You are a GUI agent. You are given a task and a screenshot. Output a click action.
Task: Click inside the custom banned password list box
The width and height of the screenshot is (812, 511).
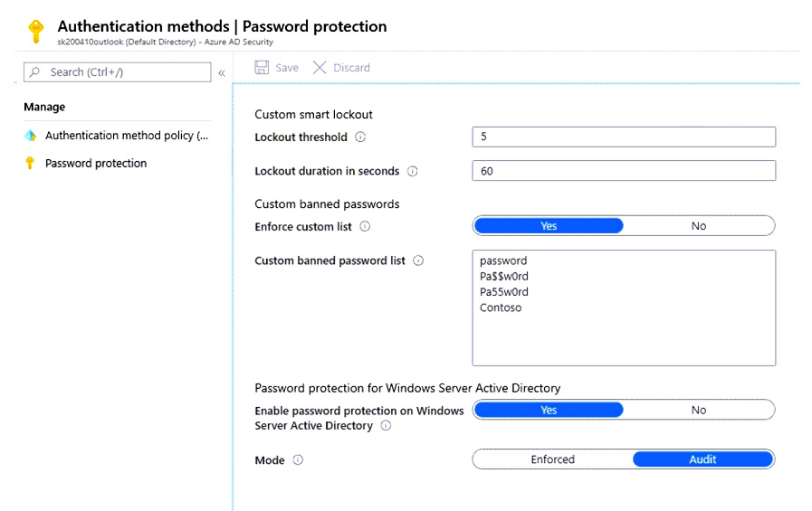pyautogui.click(x=623, y=335)
